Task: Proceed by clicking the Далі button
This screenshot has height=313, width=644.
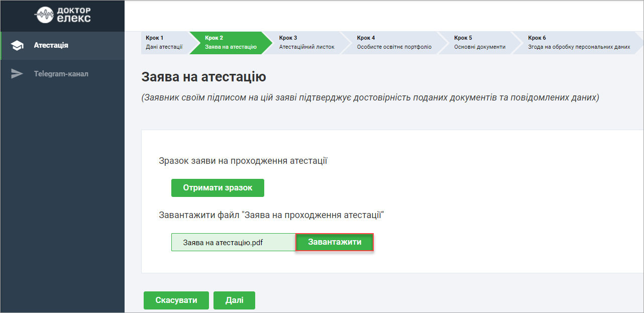Action: click(x=234, y=300)
